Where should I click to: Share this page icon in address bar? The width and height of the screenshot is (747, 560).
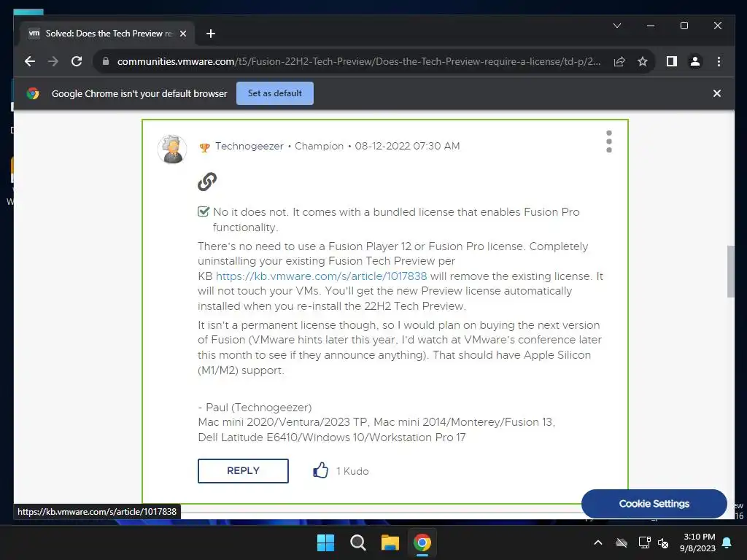(x=619, y=61)
